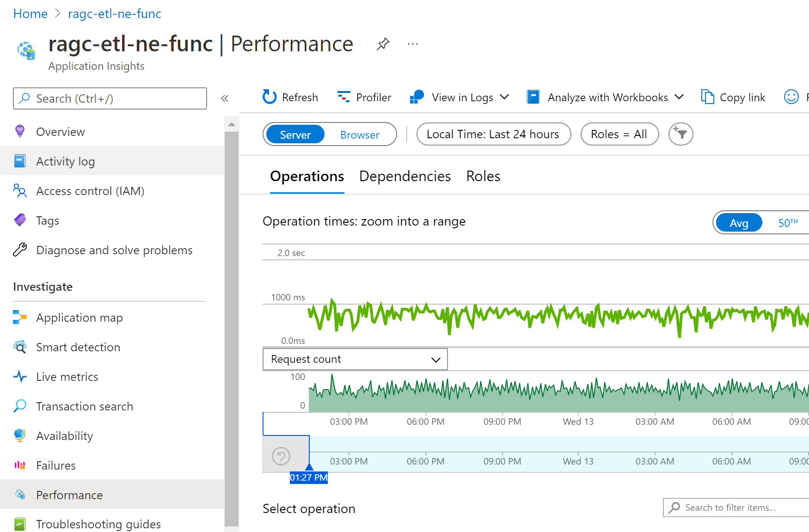Click the Refresh button
Viewport: 809px width, 532px height.
(290, 97)
